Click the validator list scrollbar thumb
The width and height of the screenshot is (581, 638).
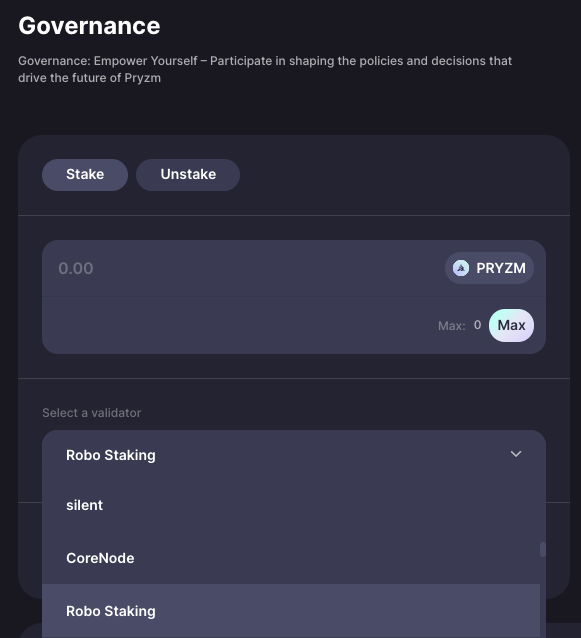click(x=543, y=549)
